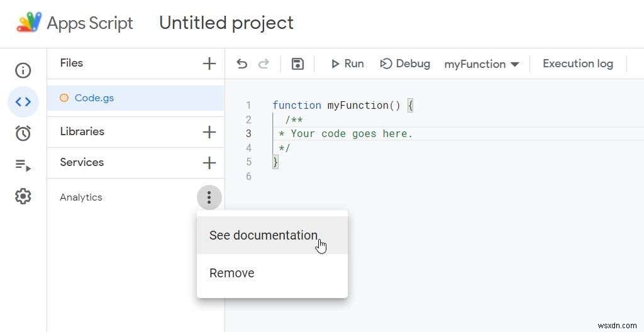The image size is (644, 332).
Task: Click the closing brace on line 5
Action: pyautogui.click(x=275, y=162)
